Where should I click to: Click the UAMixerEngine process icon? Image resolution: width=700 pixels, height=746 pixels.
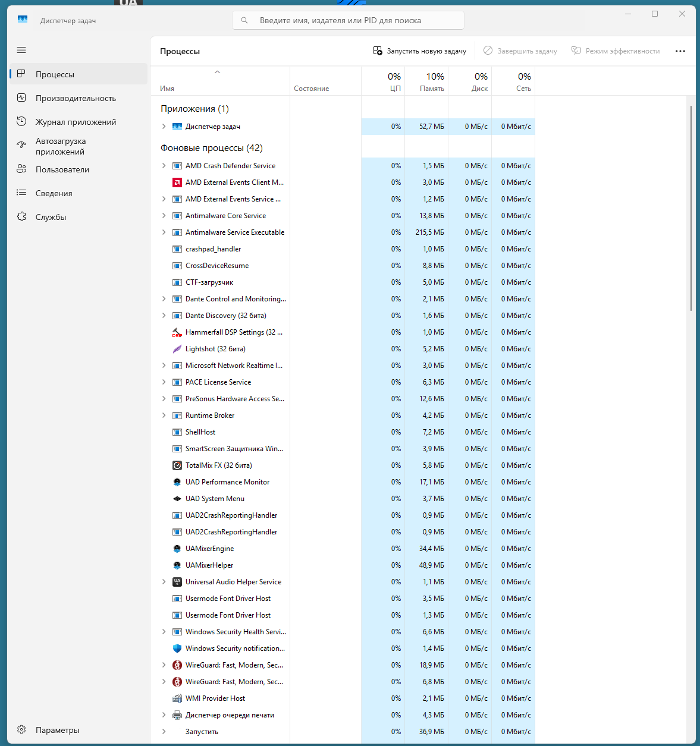tap(177, 549)
